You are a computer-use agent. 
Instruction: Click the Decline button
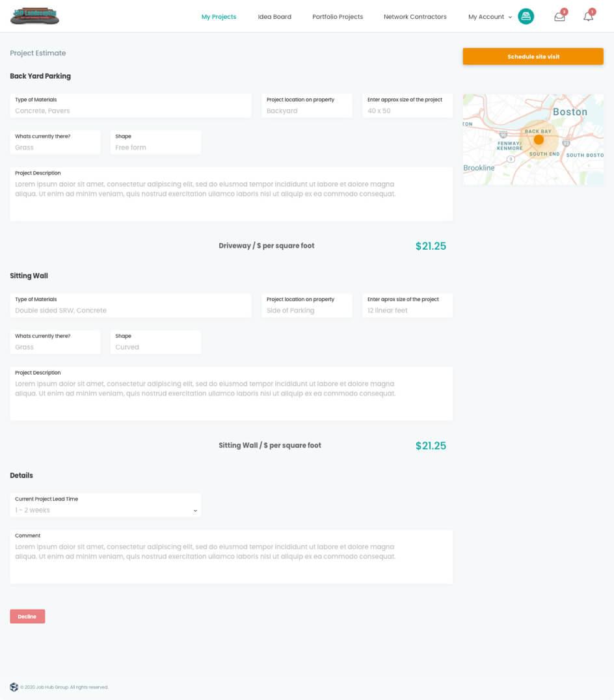tap(27, 616)
